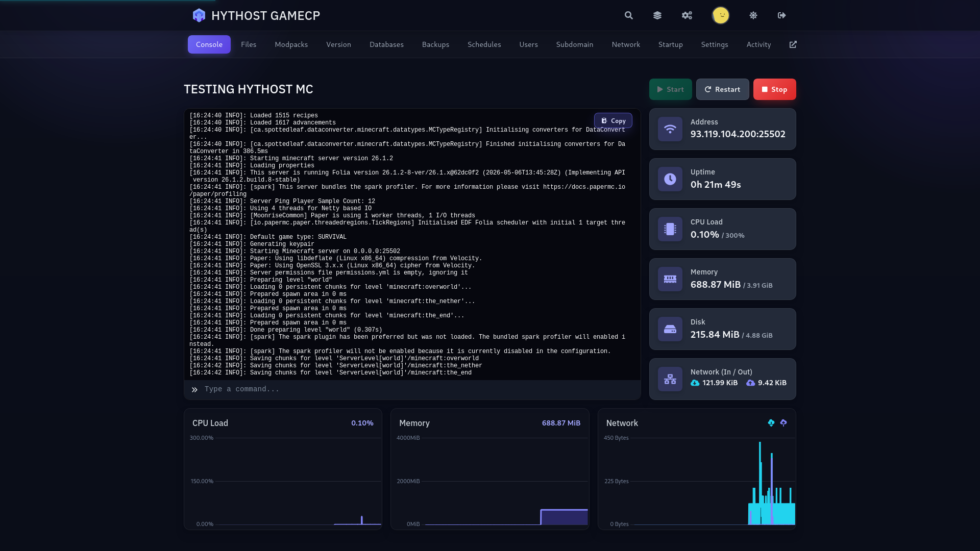Start the server with the green Start button
This screenshot has height=551, width=980.
click(671, 89)
